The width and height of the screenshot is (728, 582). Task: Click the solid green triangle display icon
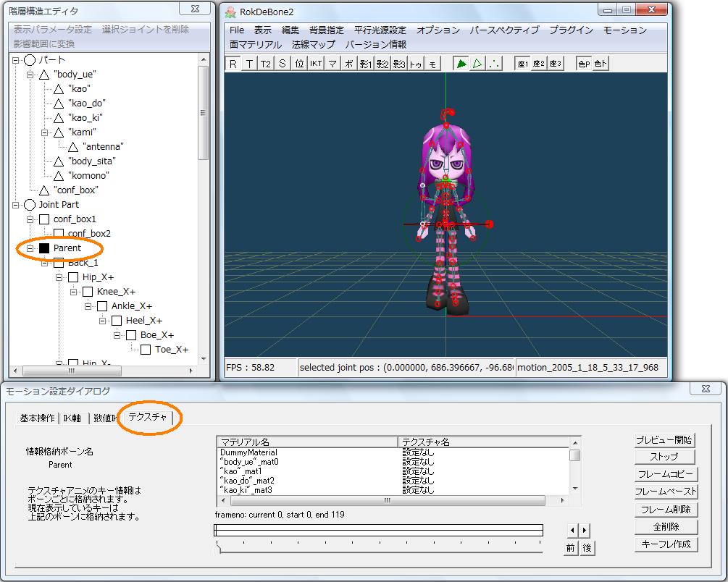click(x=461, y=64)
